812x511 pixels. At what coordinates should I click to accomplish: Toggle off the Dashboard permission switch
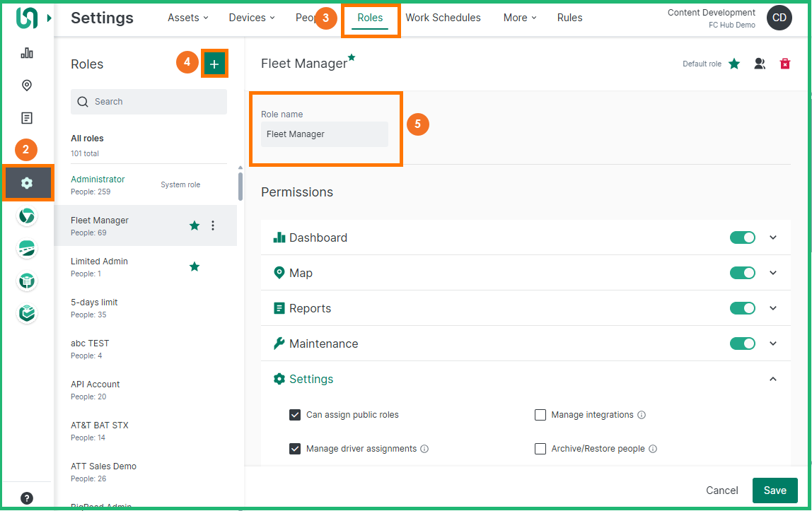tap(742, 237)
